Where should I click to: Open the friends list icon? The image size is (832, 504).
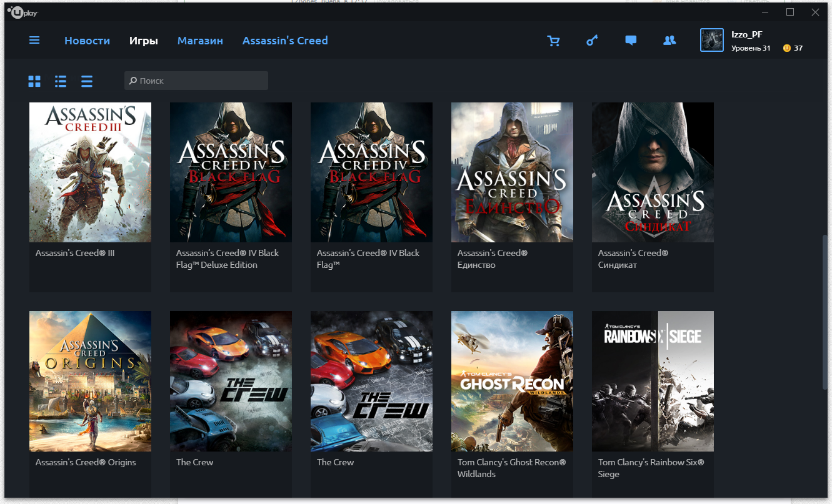pyautogui.click(x=669, y=41)
